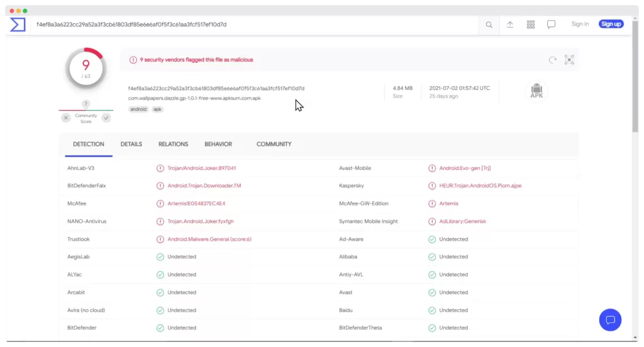Click the VirusTotal logo icon
Image resolution: width=644 pixels, height=347 pixels.
click(18, 25)
